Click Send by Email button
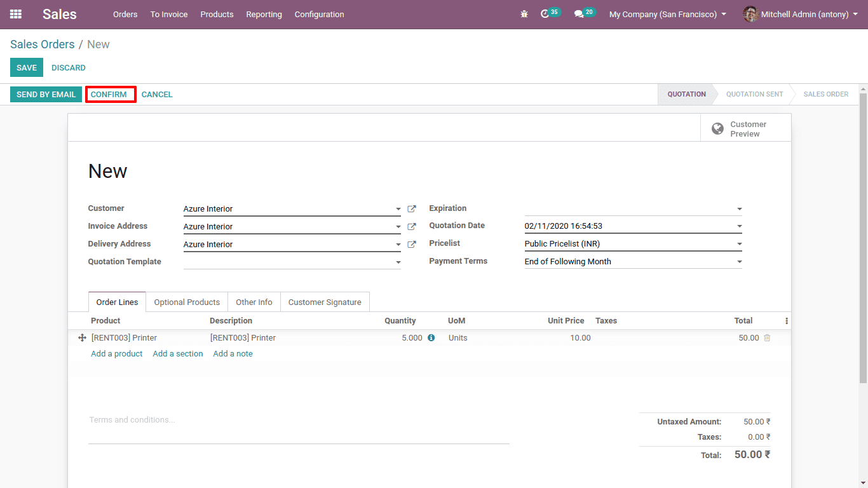 pyautogui.click(x=46, y=94)
